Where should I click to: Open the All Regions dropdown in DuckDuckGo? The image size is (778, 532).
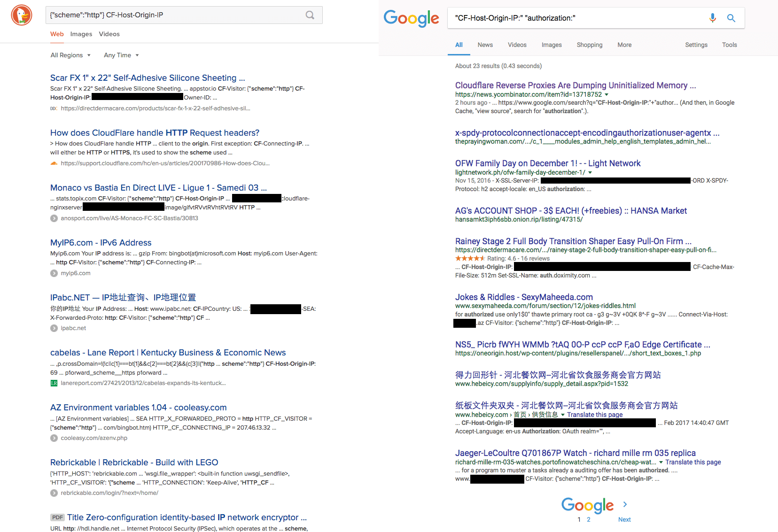coord(70,55)
